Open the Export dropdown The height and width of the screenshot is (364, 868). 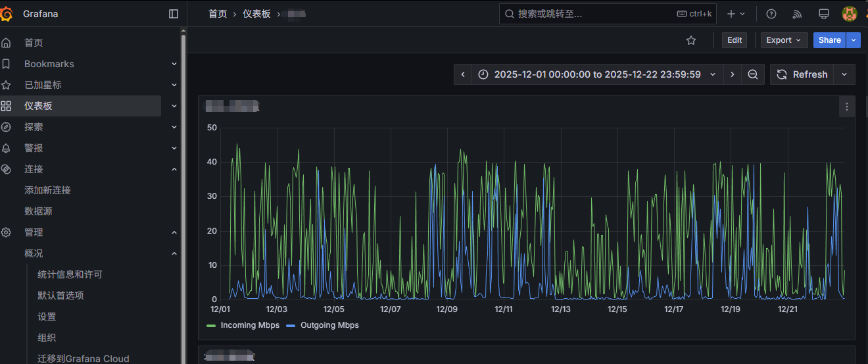[x=784, y=40]
